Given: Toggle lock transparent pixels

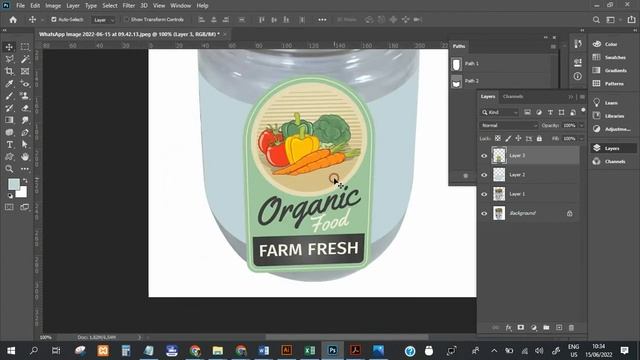Looking at the screenshot, I should (x=498, y=139).
